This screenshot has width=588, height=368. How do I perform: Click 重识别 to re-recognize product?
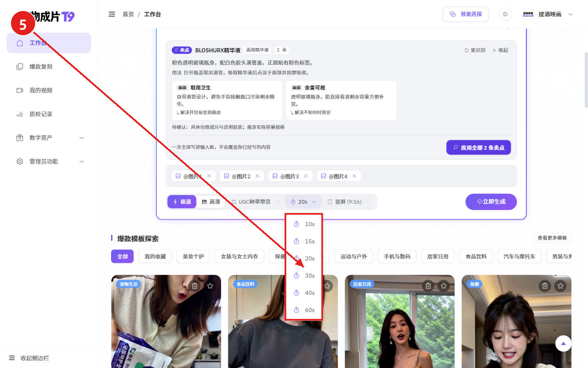tap(474, 50)
